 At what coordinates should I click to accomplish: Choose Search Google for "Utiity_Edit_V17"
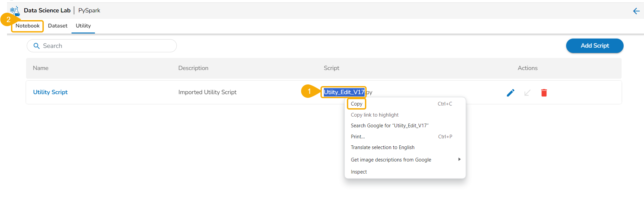[x=390, y=126]
